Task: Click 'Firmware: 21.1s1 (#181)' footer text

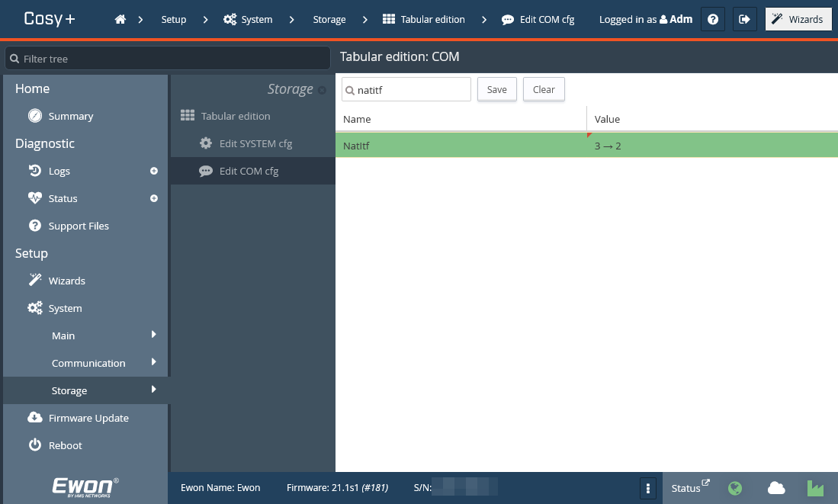Action: [337, 487]
